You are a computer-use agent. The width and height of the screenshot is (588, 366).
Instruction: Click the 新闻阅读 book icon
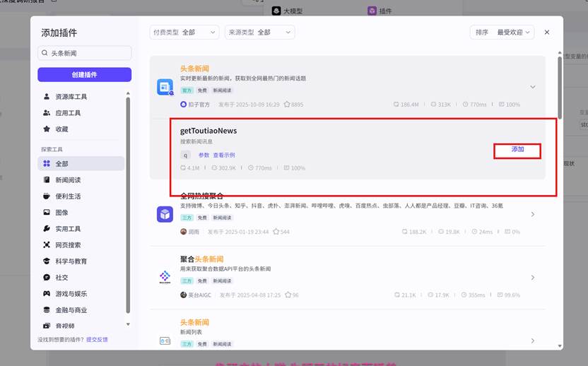point(47,179)
